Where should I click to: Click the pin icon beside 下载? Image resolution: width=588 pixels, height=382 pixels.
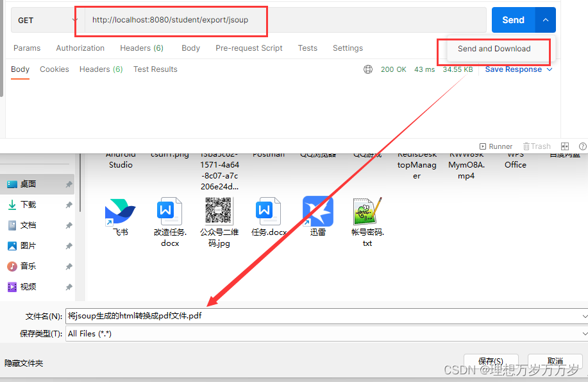click(69, 205)
